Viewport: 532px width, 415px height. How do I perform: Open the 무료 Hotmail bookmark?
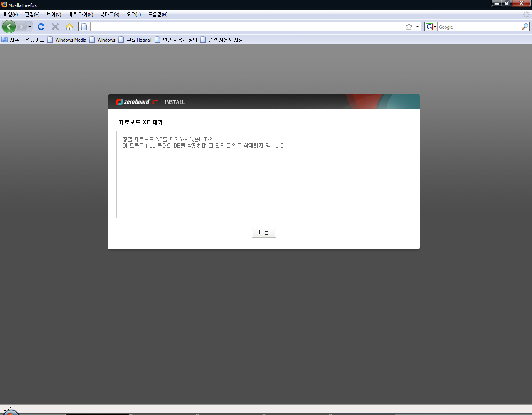coord(135,40)
